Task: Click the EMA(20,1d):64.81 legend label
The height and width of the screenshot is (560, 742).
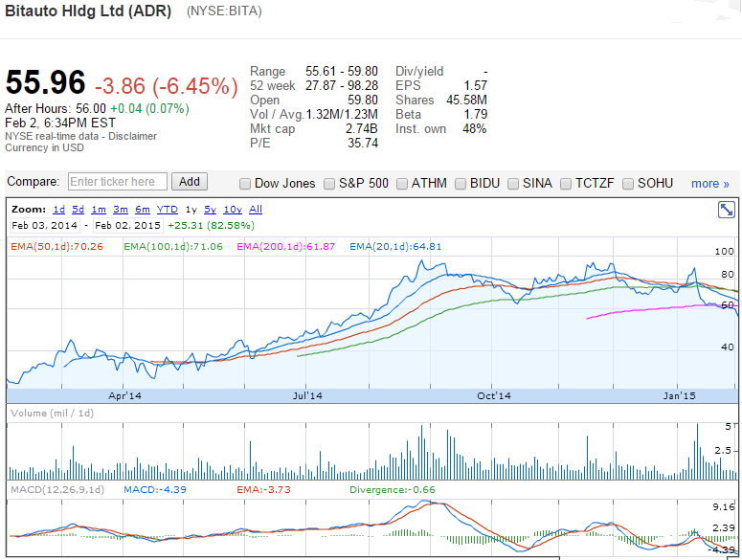Action: click(395, 246)
